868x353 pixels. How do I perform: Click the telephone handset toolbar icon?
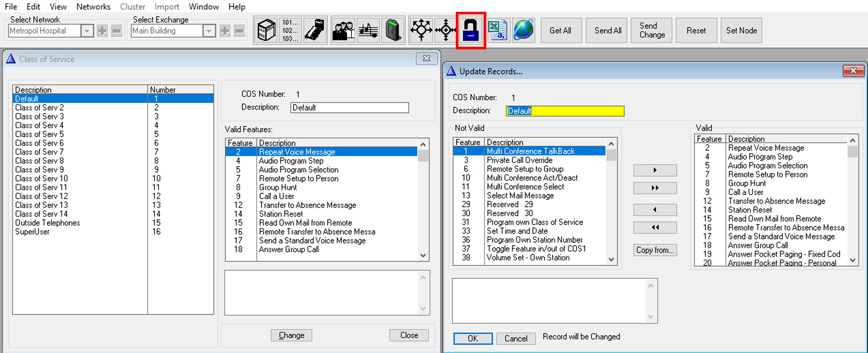click(x=315, y=31)
